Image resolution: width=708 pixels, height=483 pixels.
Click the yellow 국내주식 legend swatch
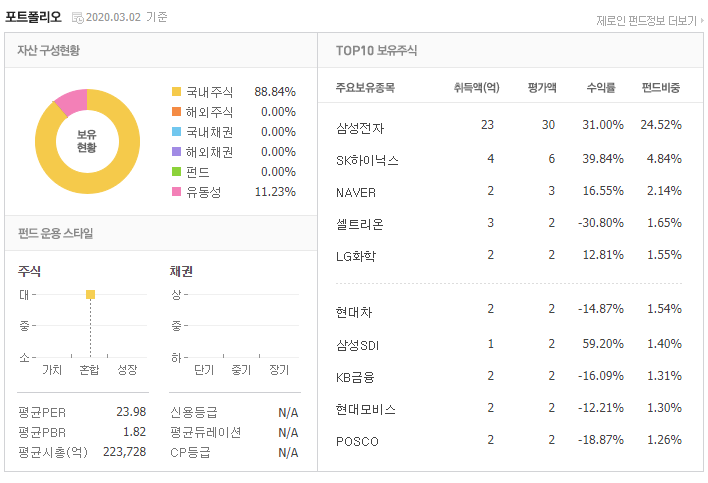[176, 92]
